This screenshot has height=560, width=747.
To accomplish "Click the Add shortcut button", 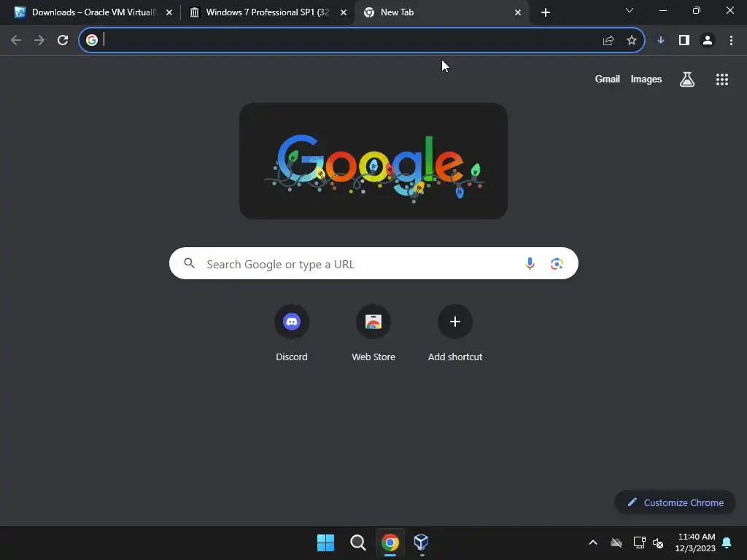I will (x=455, y=333).
